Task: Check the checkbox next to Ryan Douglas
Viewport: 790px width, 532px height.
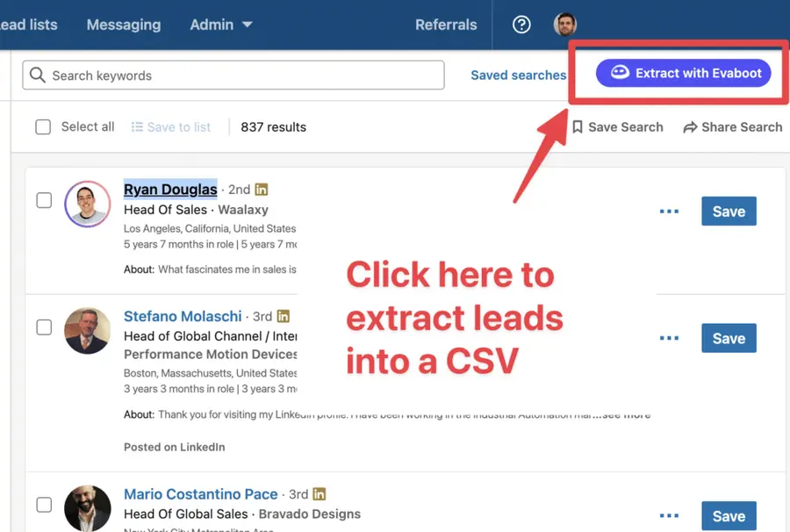Action: [44, 200]
